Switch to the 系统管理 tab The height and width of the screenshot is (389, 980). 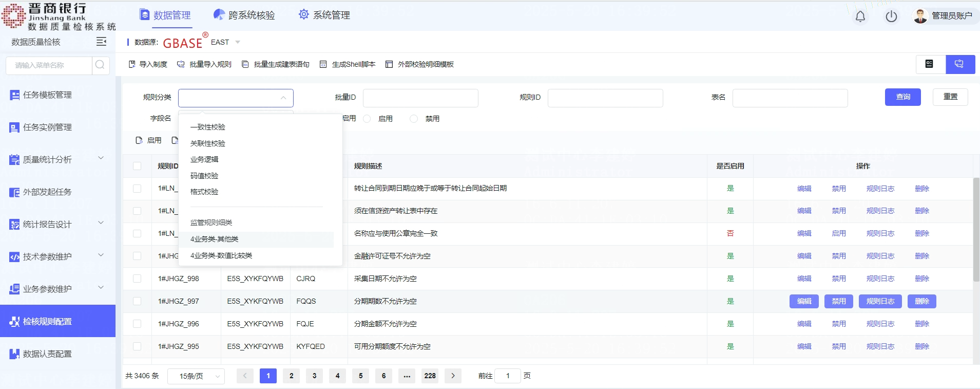point(324,15)
